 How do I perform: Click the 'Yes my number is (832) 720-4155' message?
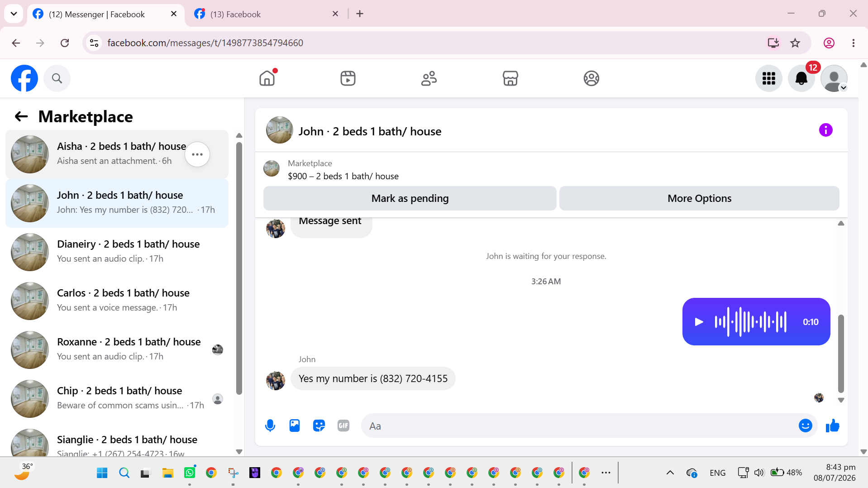[373, 378]
